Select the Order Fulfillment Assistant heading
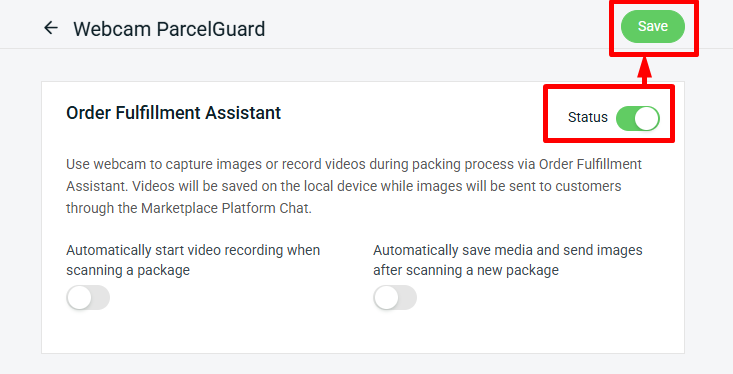The image size is (733, 374). point(173,113)
